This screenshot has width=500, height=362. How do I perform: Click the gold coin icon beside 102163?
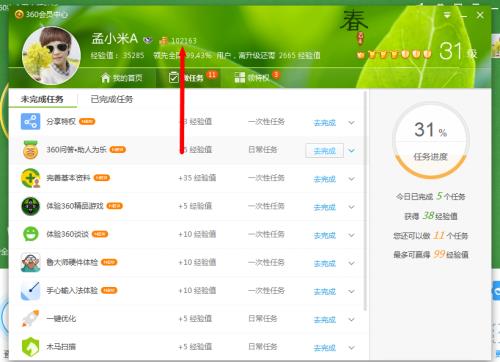tap(163, 41)
